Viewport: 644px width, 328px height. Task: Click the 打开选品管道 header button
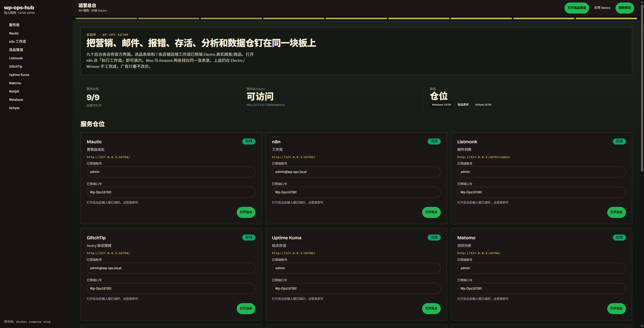pyautogui.click(x=577, y=8)
